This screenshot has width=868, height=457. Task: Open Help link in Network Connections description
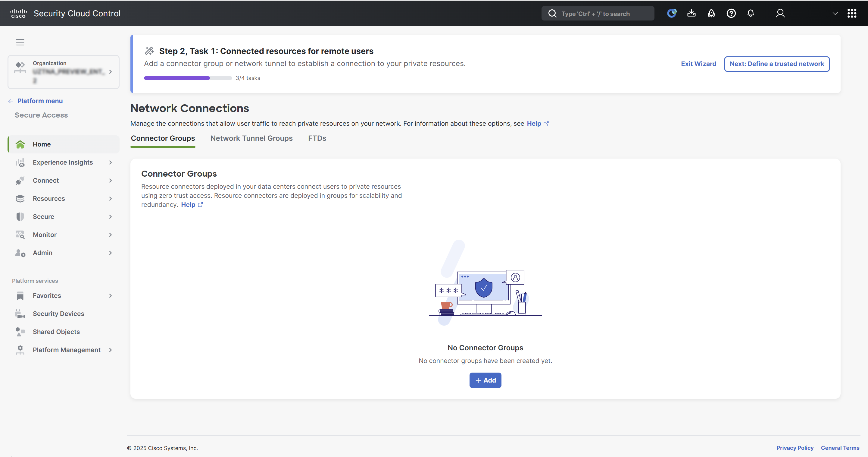534,124
